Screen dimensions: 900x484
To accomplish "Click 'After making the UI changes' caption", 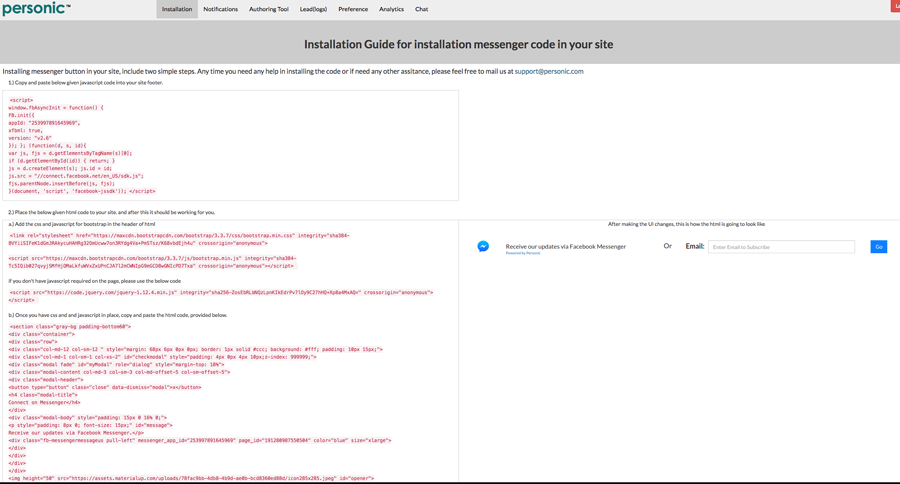I will [686, 224].
